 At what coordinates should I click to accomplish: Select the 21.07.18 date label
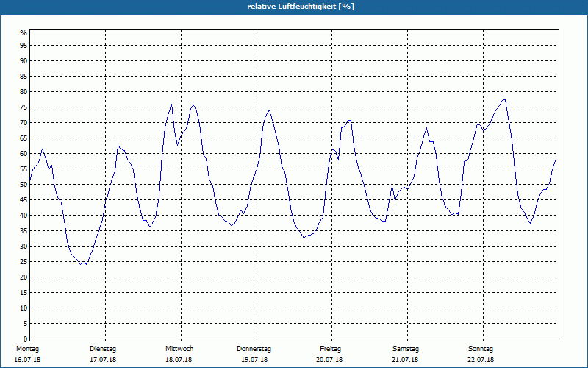pyautogui.click(x=405, y=360)
